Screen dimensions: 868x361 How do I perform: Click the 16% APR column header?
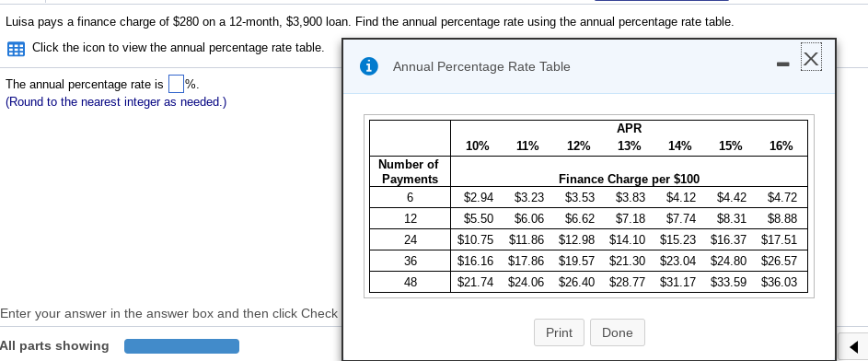[781, 146]
